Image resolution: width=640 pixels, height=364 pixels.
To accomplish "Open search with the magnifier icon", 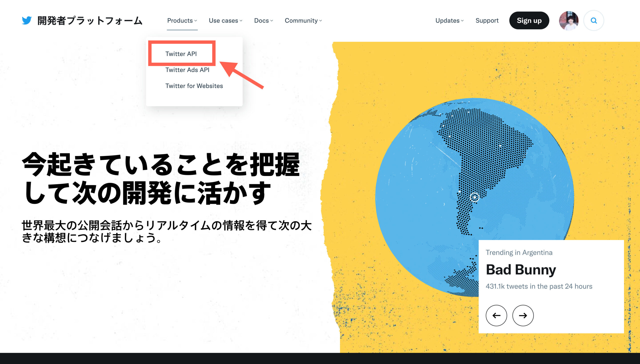I will click(x=593, y=20).
